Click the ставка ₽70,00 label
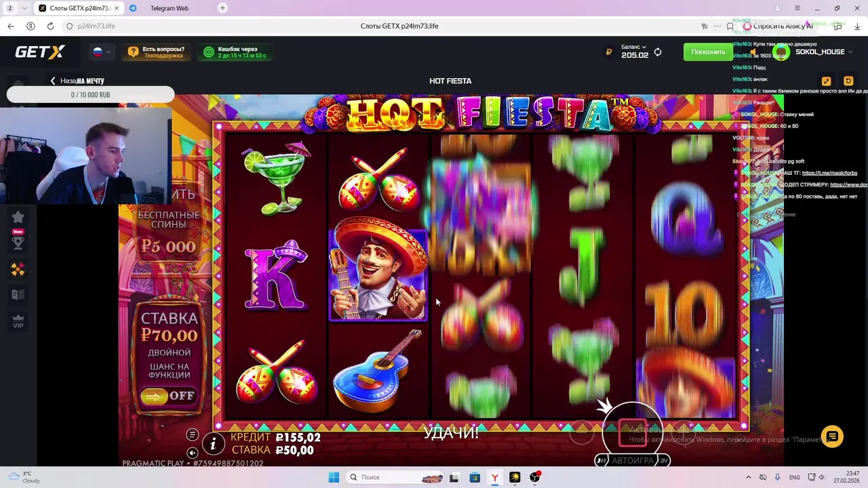The width and height of the screenshot is (868, 488). [x=169, y=327]
